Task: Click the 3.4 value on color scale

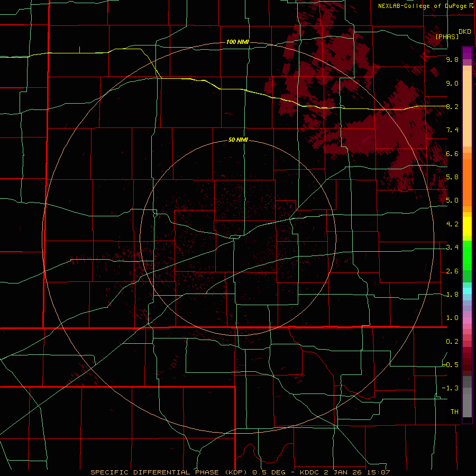Action: 452,248
